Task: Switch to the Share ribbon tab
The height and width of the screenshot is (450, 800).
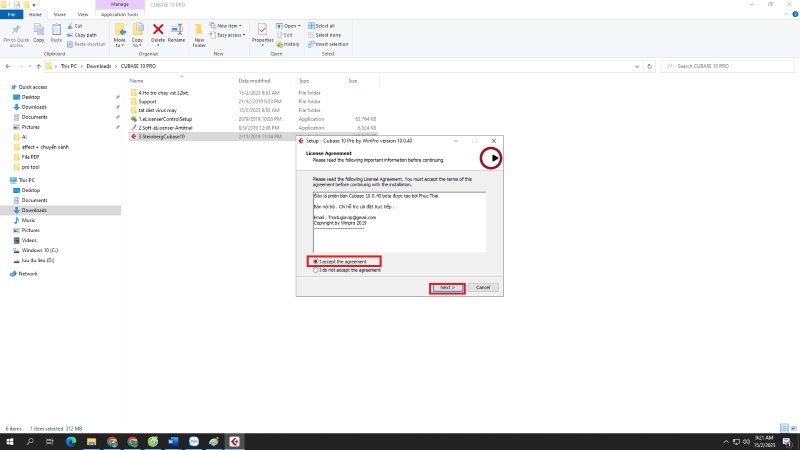Action: [60, 14]
